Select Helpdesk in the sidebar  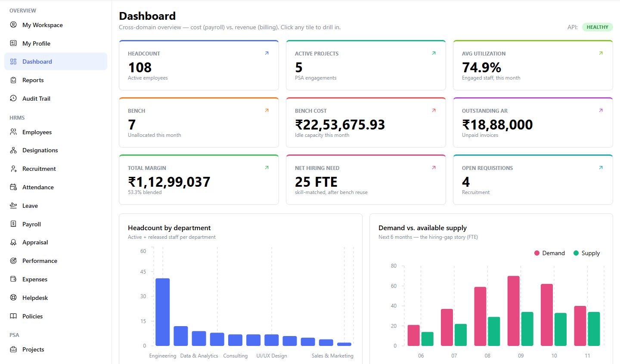[x=56, y=298]
